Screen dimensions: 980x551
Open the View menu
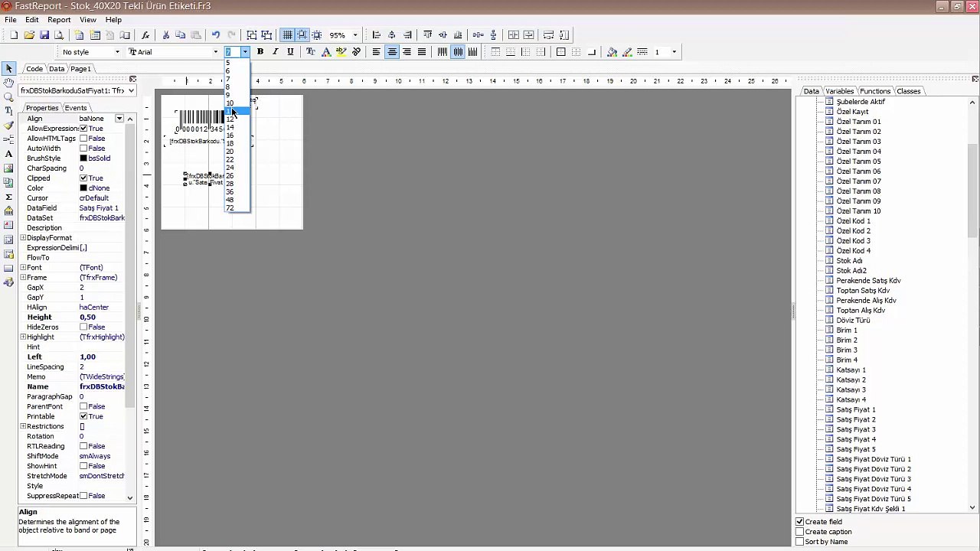(x=88, y=20)
